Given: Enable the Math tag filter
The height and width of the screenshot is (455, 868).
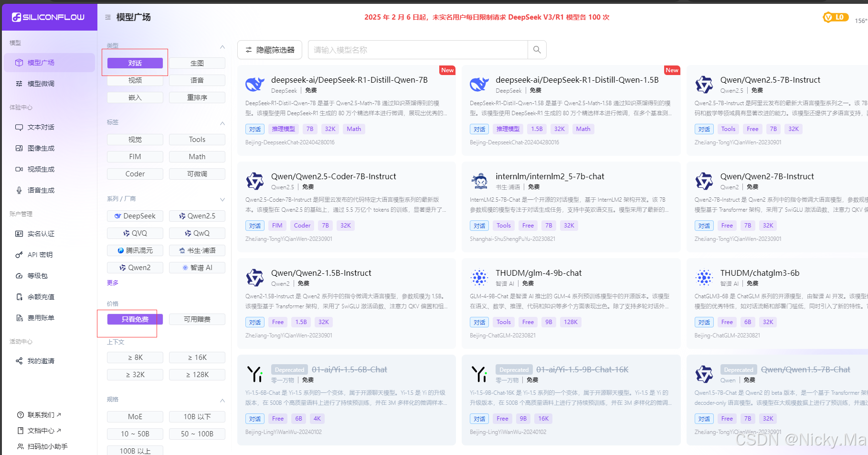Looking at the screenshot, I should tap(197, 157).
